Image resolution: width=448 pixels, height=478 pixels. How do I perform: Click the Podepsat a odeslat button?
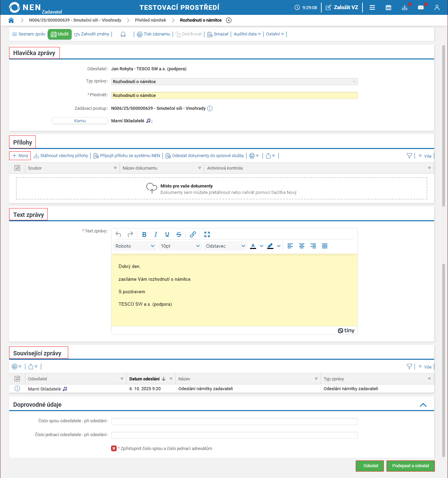(410, 466)
